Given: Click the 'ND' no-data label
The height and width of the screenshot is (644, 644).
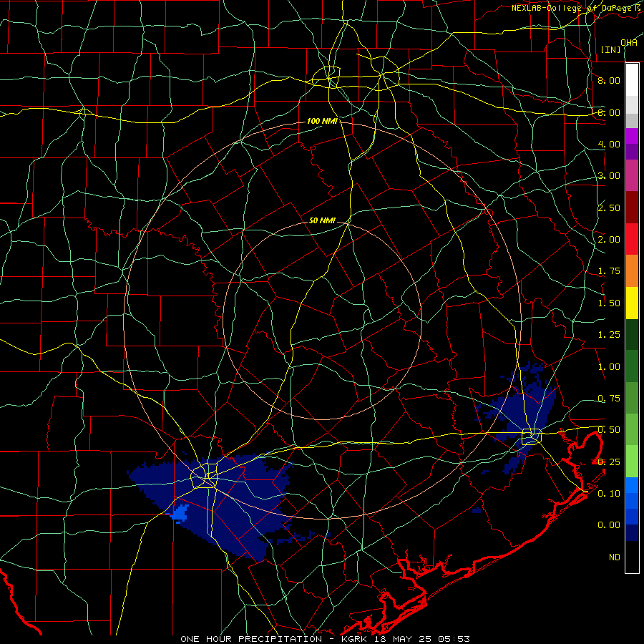Looking at the screenshot, I should click(x=615, y=557).
